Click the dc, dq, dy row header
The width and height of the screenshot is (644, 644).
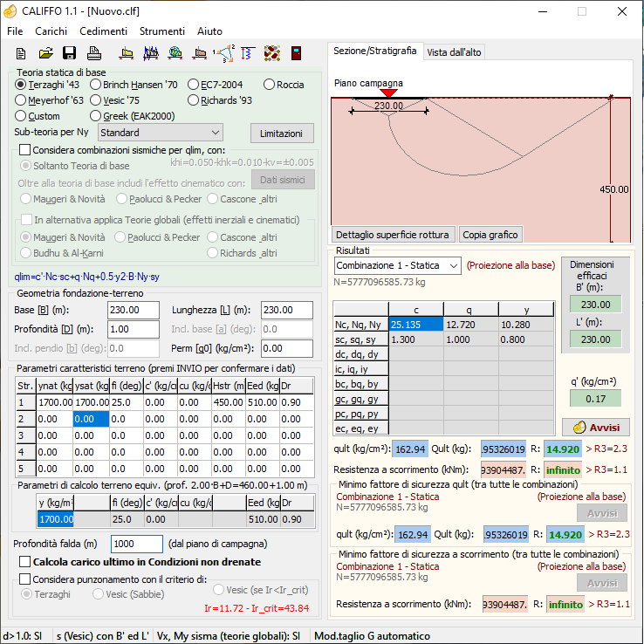(360, 354)
